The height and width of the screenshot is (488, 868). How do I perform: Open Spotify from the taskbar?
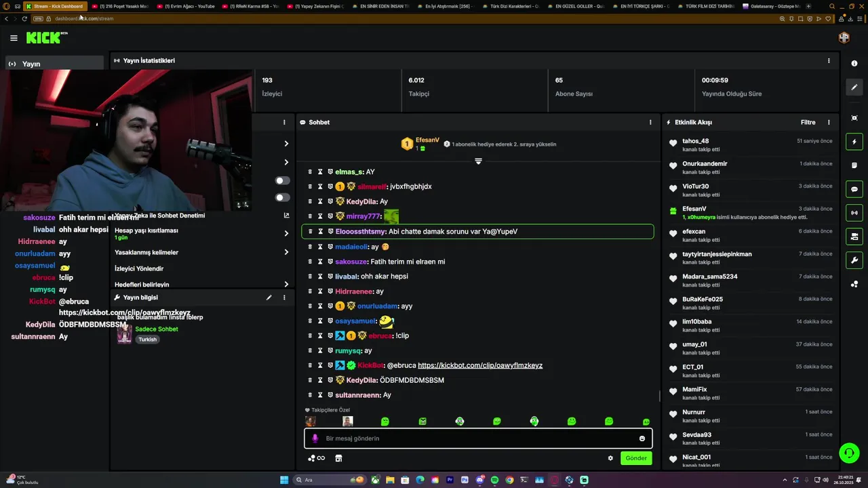click(494, 480)
